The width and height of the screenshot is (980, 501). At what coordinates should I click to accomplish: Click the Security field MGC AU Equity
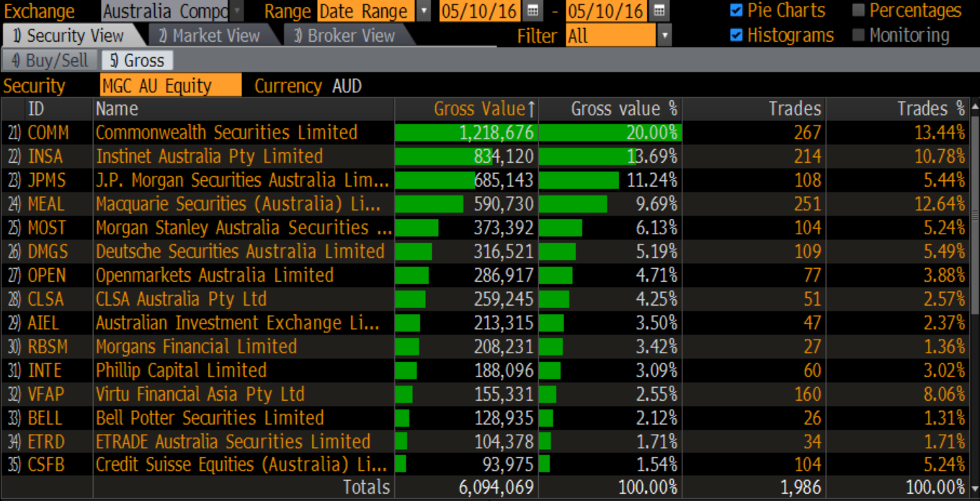[x=171, y=87]
